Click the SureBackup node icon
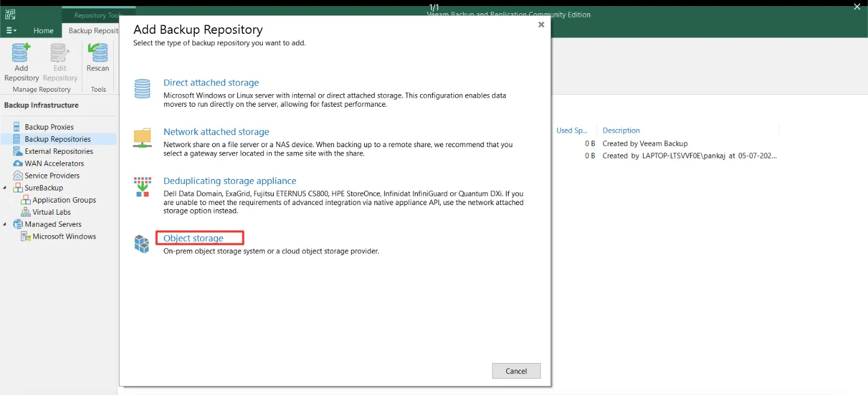868x395 pixels. coord(17,188)
